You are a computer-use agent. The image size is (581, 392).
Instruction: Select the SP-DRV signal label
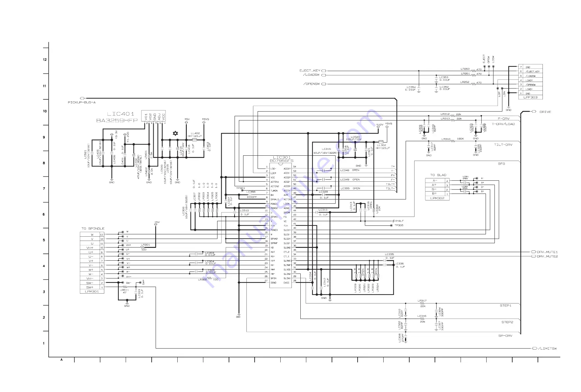pyautogui.click(x=505, y=336)
